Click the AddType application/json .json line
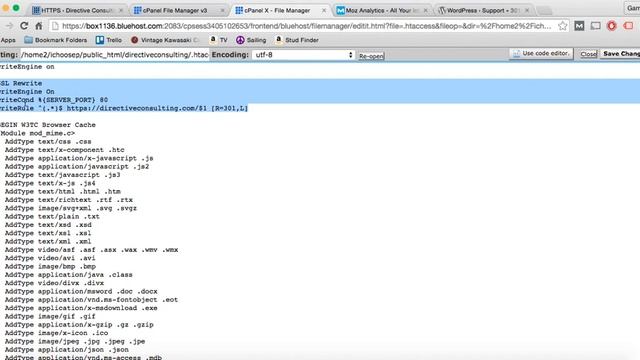The image size is (640, 360). (x=67, y=350)
